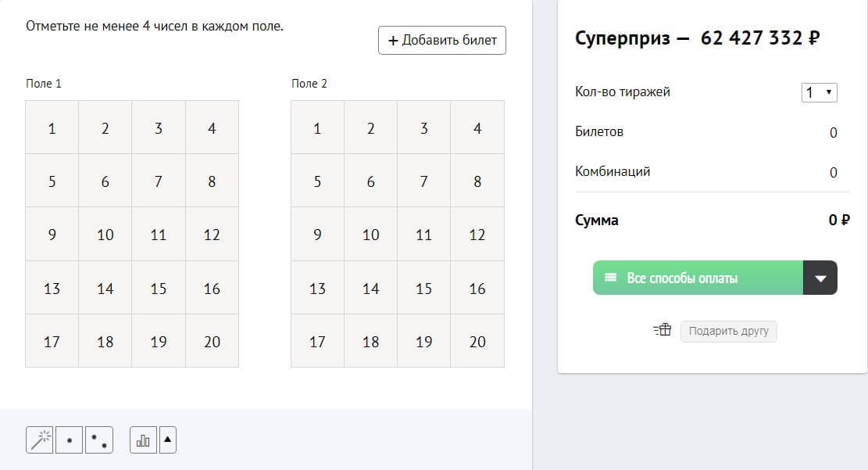Click the single-dot field selection icon

pyautogui.click(x=70, y=440)
